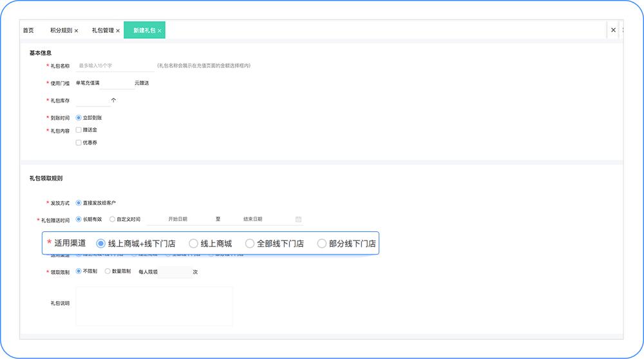Choose the 长期有效 radio option
Image resolution: width=644 pixels, height=359 pixels.
click(79, 219)
